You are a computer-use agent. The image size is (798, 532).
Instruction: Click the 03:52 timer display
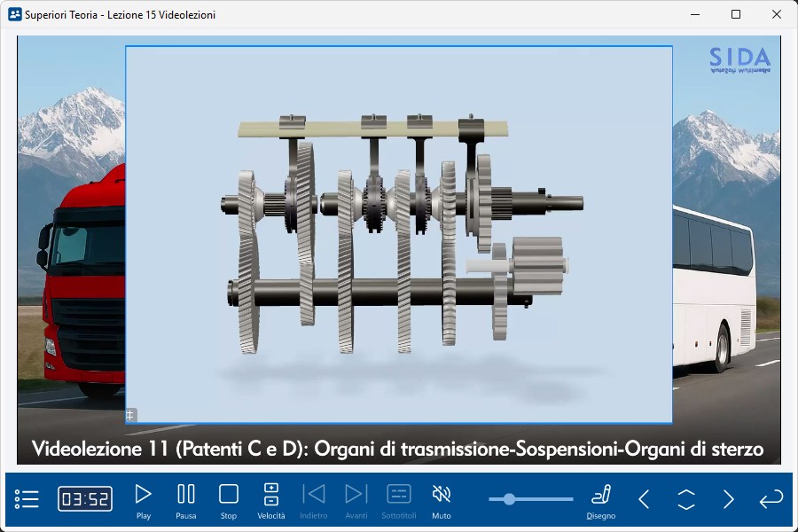(x=85, y=499)
